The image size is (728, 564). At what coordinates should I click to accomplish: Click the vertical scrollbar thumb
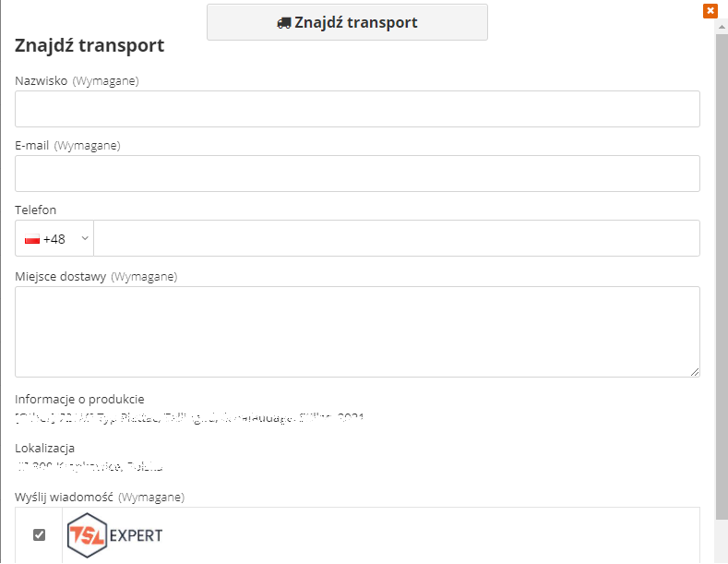tap(722, 276)
